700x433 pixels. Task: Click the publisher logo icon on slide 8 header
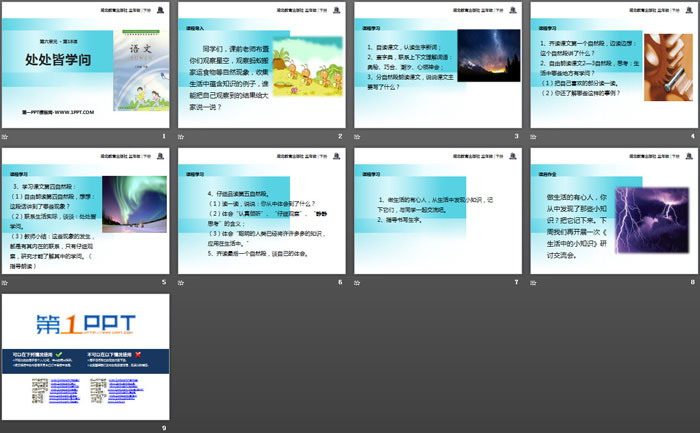point(689,156)
